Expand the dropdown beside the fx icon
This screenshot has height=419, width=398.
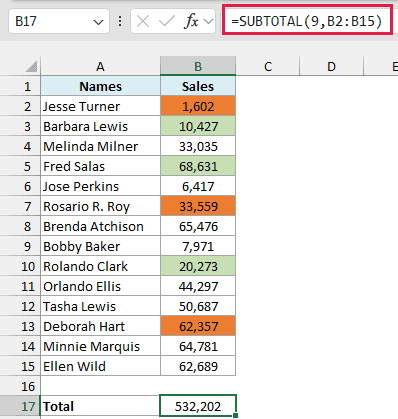coord(208,22)
